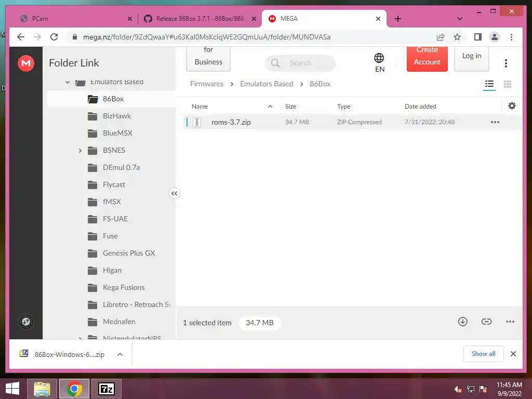Viewport: 532px width, 399px height.
Task: Open the language selector globe (EN)
Action: (379, 63)
